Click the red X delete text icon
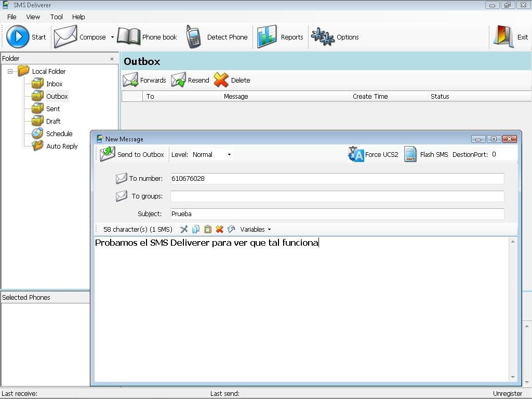The width and height of the screenshot is (532, 399). 220,229
